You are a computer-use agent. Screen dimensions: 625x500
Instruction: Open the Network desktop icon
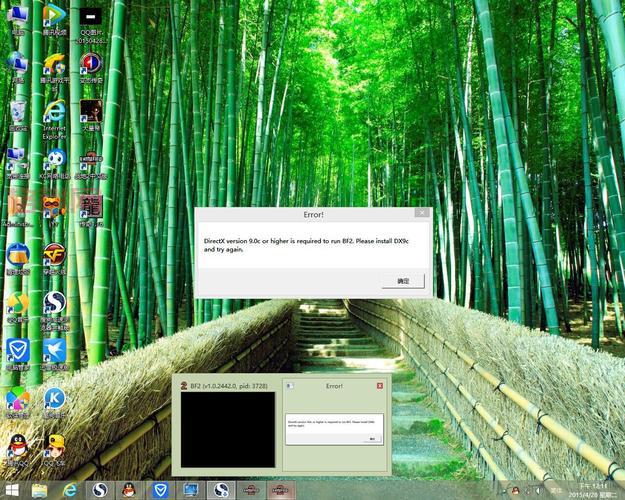pos(18,67)
